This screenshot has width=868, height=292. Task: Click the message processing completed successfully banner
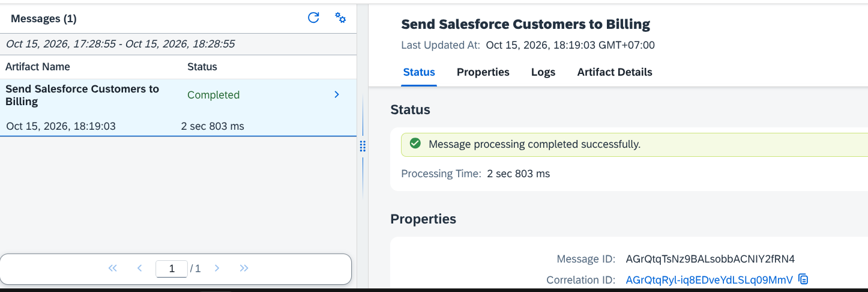pos(634,144)
